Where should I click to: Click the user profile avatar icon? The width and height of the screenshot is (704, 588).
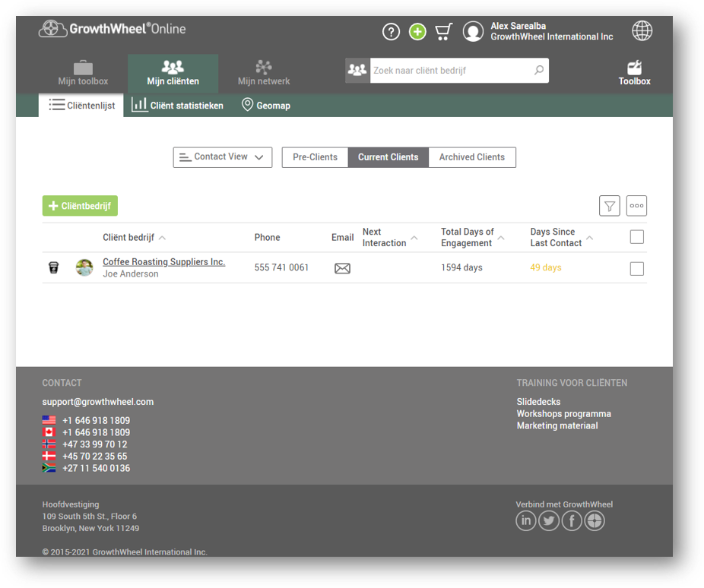[473, 32]
